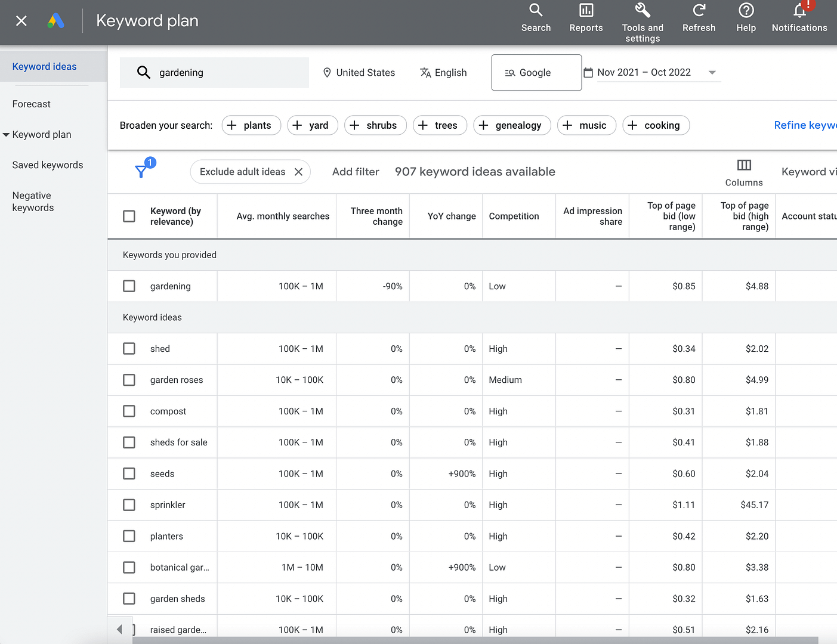Add 'shrubs' to broaden search
Viewport: 837px width, 644px height.
click(375, 125)
